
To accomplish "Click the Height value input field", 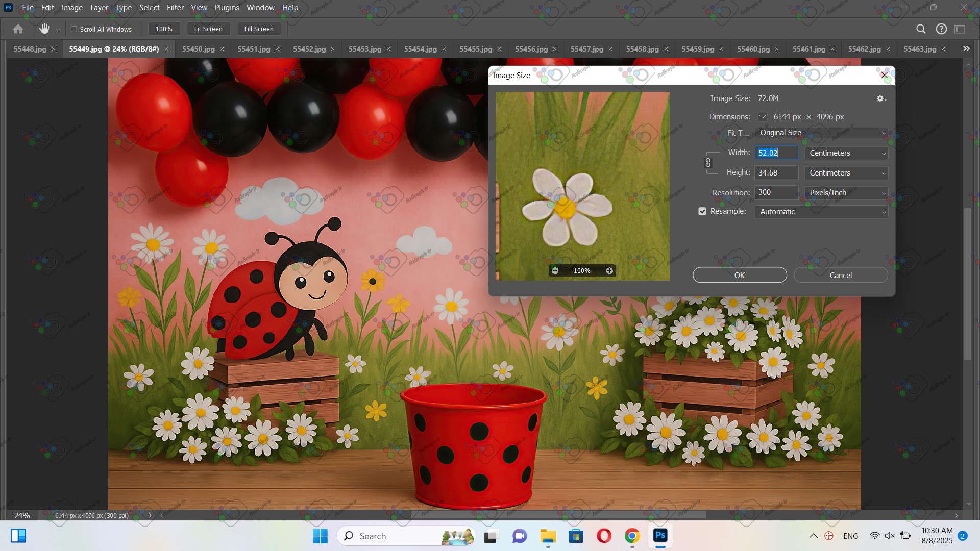I will (776, 173).
